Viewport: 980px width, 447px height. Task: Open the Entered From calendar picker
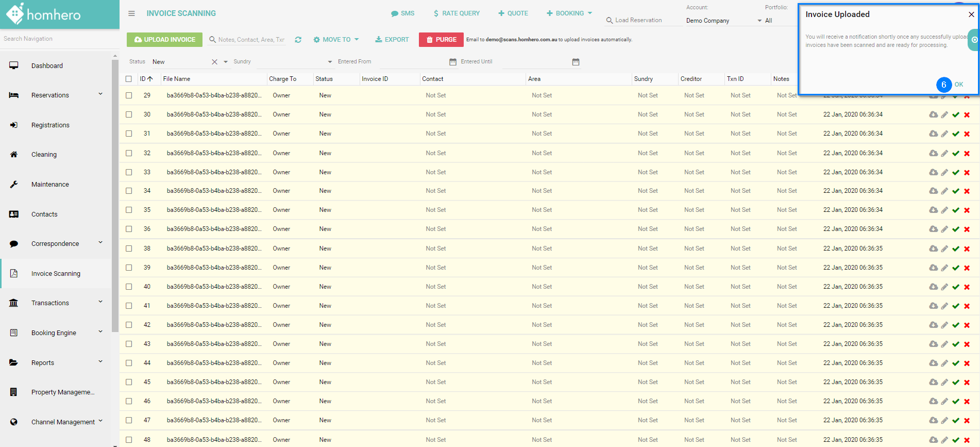coord(453,62)
